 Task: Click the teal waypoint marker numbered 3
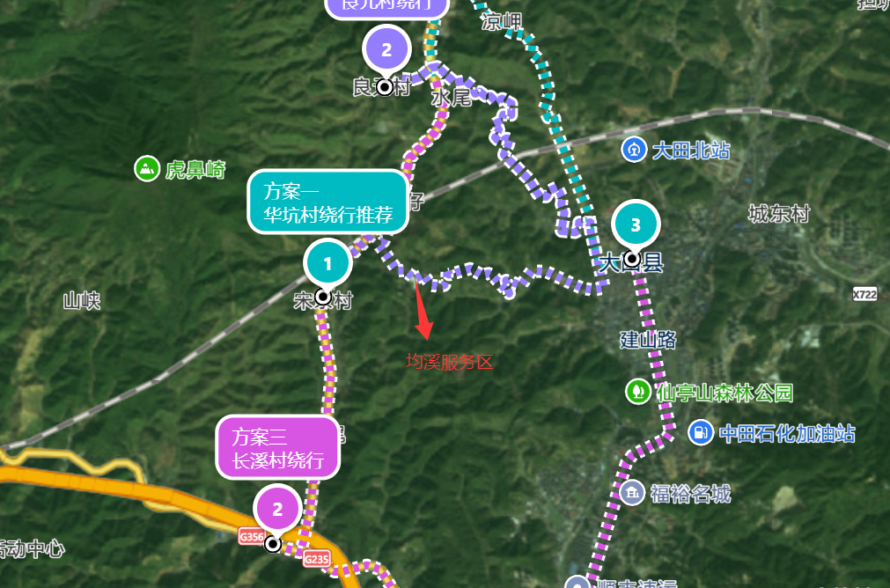tap(635, 224)
